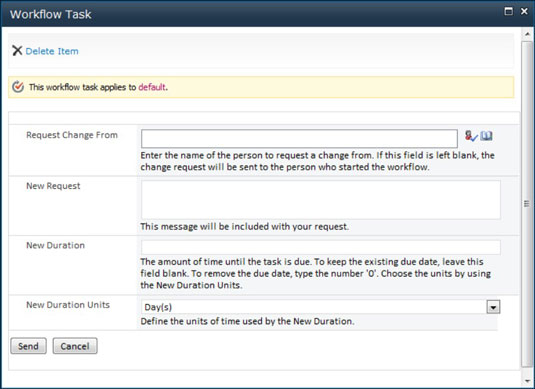Open the 'default' item link
The width and height of the screenshot is (535, 389).
152,87
